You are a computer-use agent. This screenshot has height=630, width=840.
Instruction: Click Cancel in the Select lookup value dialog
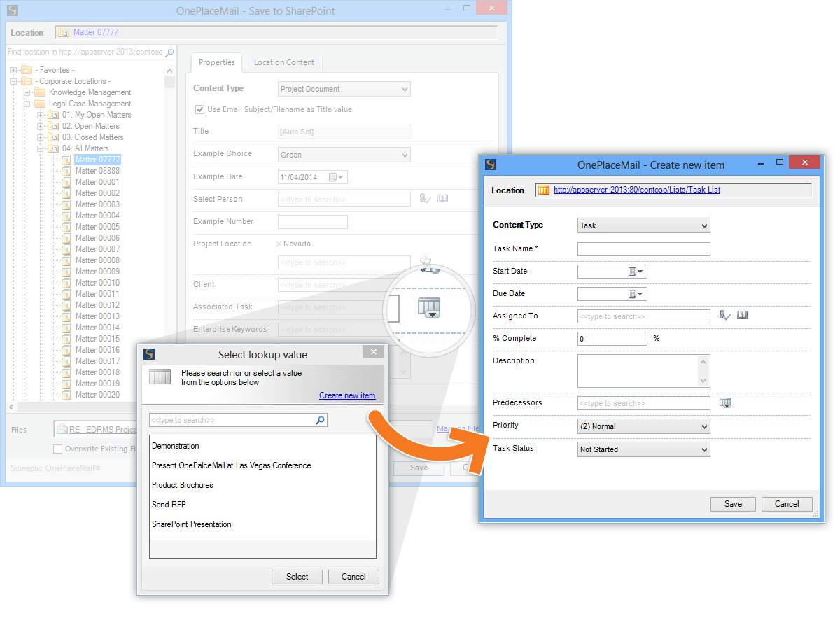coord(353,577)
